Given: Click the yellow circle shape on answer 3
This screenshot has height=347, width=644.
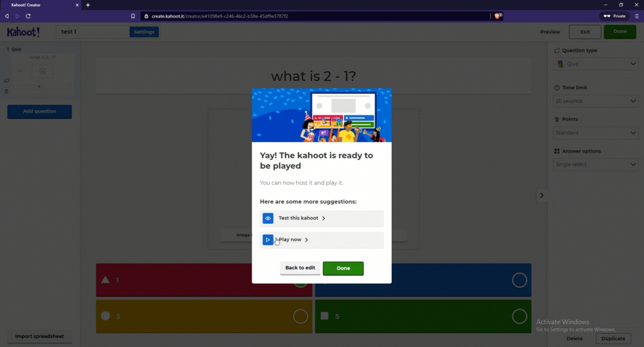Looking at the screenshot, I should [105, 316].
